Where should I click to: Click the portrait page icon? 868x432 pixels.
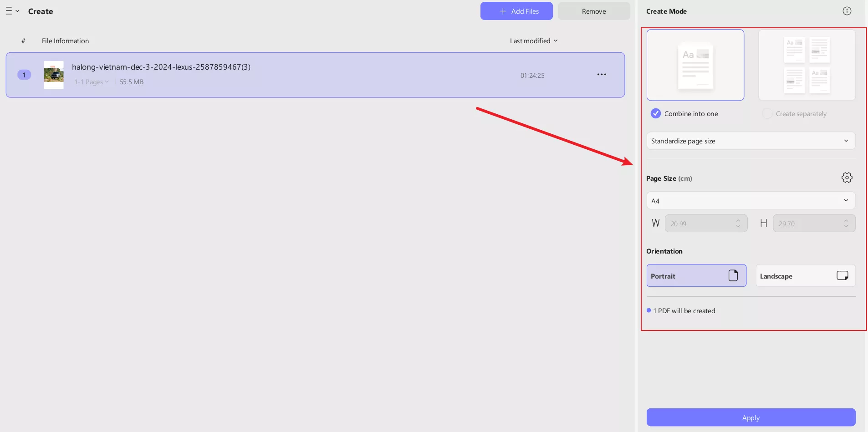click(733, 275)
